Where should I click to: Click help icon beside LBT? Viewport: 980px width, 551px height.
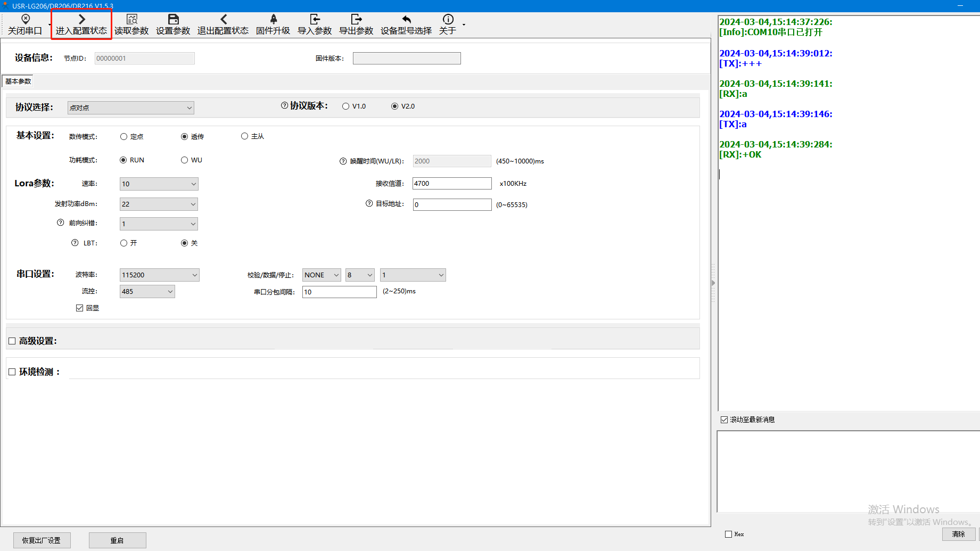point(75,243)
